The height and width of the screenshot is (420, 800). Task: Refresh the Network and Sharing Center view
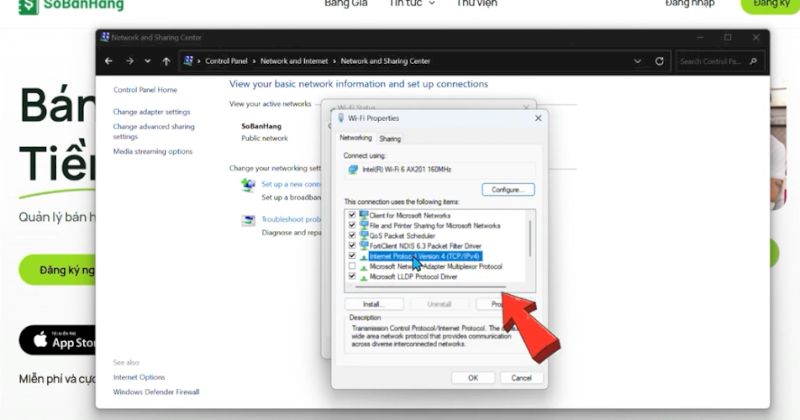[660, 61]
